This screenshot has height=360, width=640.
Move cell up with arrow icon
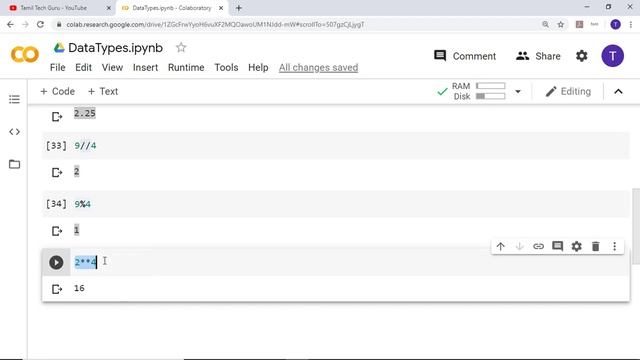[x=500, y=247]
